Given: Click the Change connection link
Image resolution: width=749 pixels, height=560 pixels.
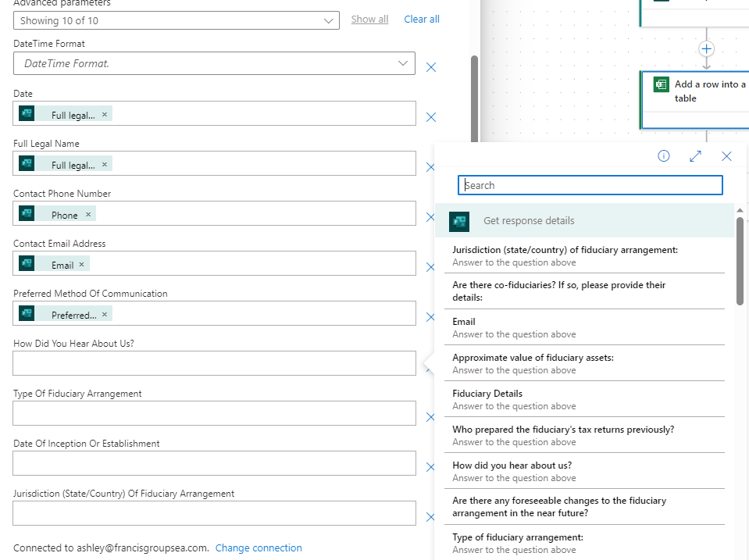Looking at the screenshot, I should point(259,548).
